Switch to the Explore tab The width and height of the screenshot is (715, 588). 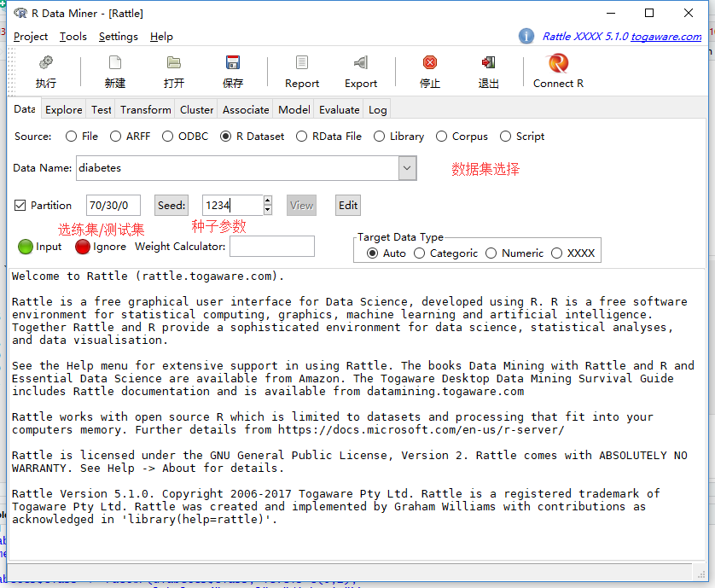[64, 110]
